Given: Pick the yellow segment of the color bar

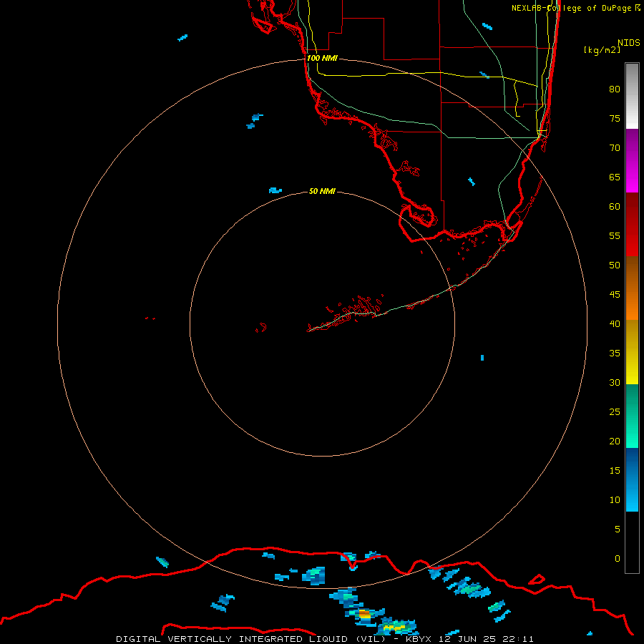Looking at the screenshot, I should pyautogui.click(x=632, y=352).
